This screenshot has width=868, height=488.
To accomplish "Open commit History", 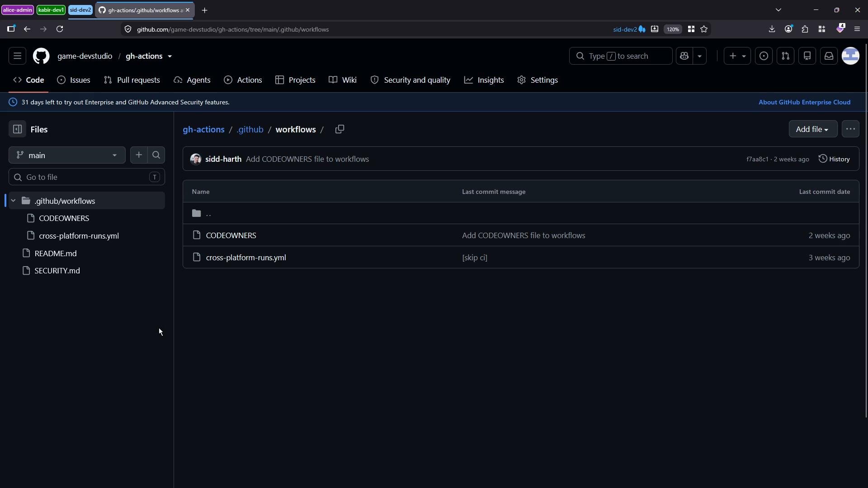I will pos(834,159).
